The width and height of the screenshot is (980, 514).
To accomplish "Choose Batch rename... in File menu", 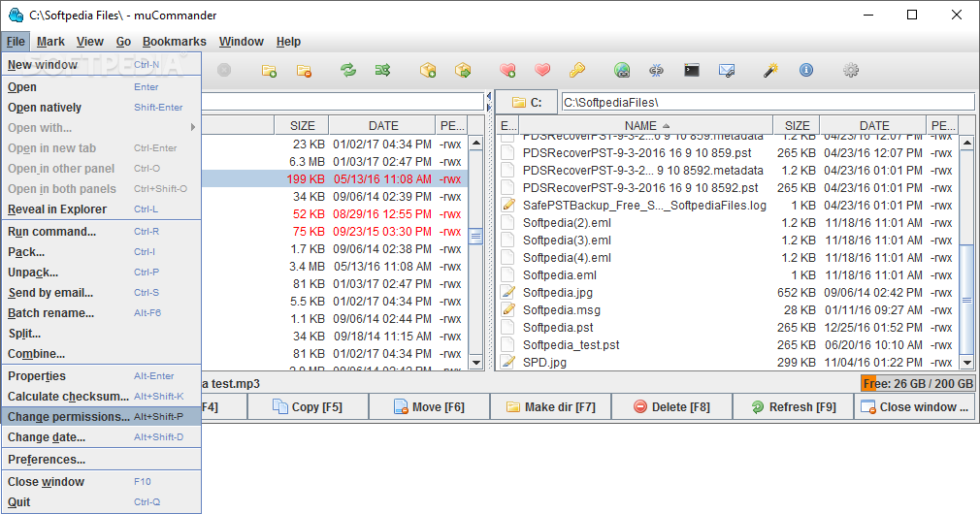I will click(x=101, y=313).
